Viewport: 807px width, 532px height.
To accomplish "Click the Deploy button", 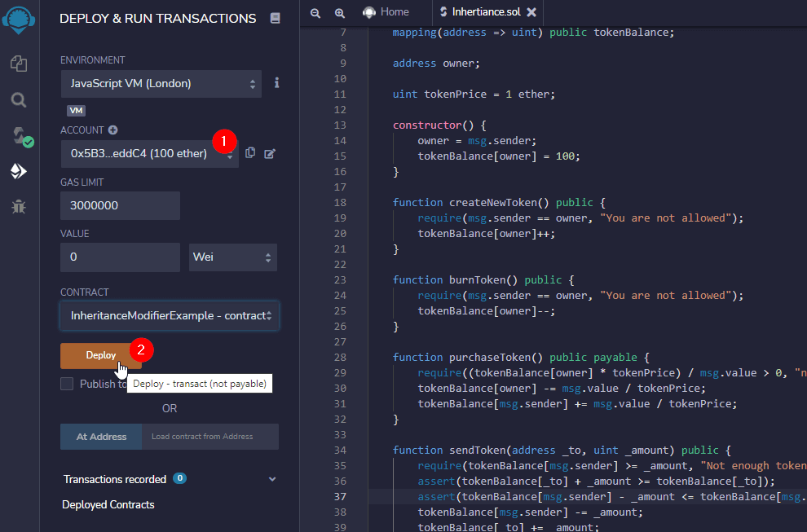I will [x=101, y=355].
